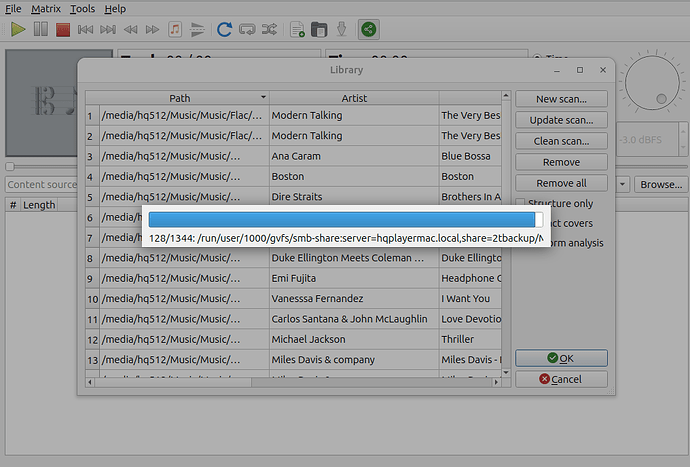The image size is (690, 467).
Task: Click the New scan... button
Action: click(561, 99)
